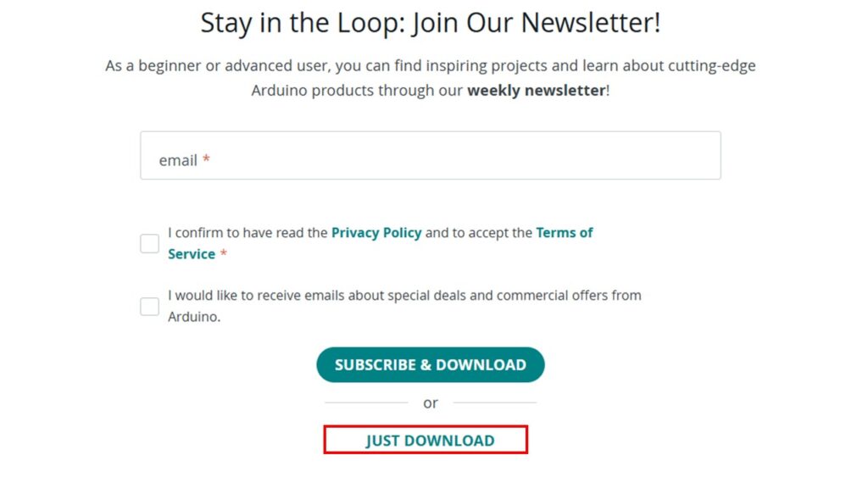Click the 'Arduino products through our' sentence
The width and height of the screenshot is (868, 488).
pyautogui.click(x=357, y=90)
